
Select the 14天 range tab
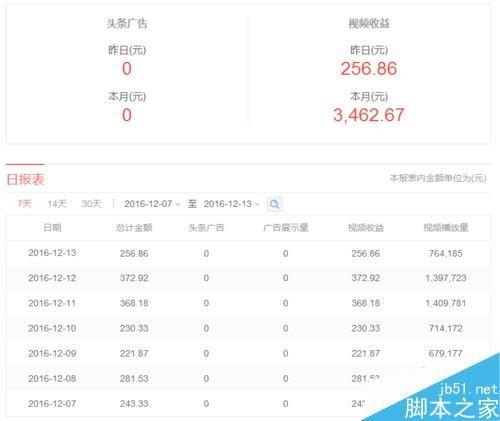point(57,203)
